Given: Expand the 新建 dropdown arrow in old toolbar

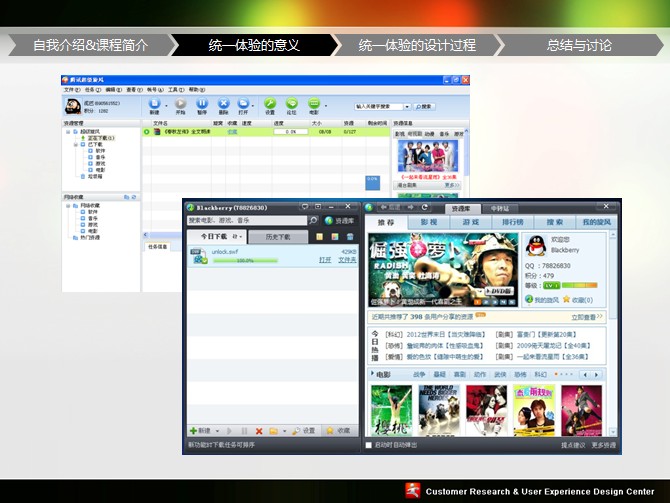Looking at the screenshot, I should point(166,106).
